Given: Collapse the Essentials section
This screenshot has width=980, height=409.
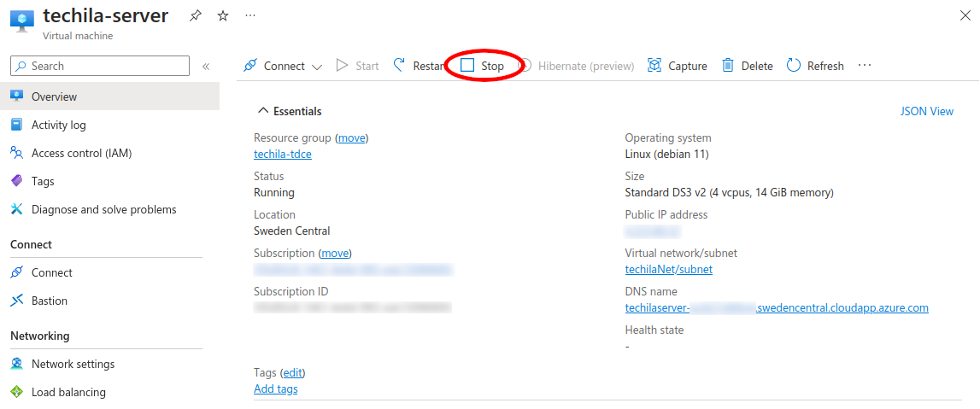Looking at the screenshot, I should click(263, 111).
